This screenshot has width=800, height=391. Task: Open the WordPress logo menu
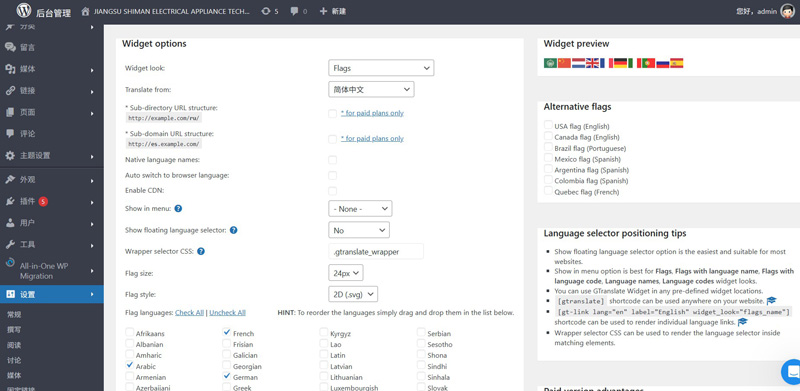pos(24,11)
